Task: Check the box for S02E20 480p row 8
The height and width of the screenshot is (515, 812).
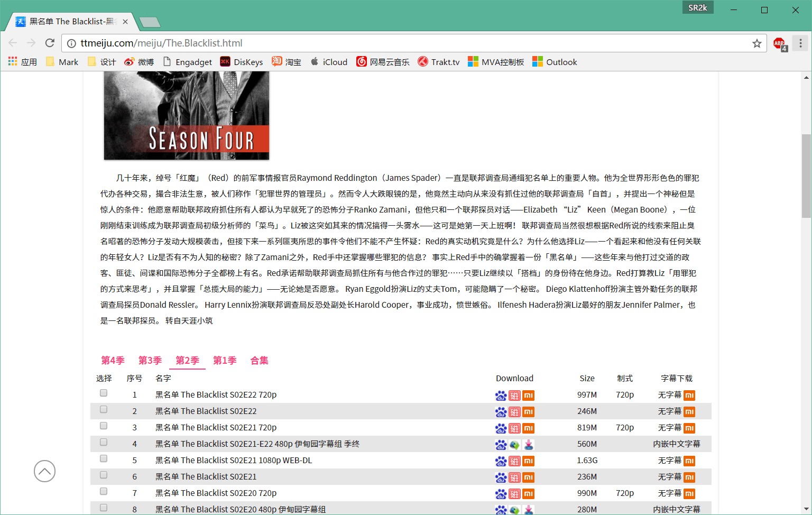Action: point(104,508)
